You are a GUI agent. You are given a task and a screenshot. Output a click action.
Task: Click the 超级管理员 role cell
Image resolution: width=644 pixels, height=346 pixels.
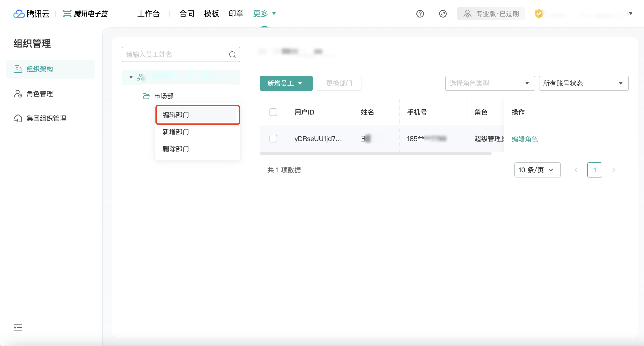tap(489, 138)
